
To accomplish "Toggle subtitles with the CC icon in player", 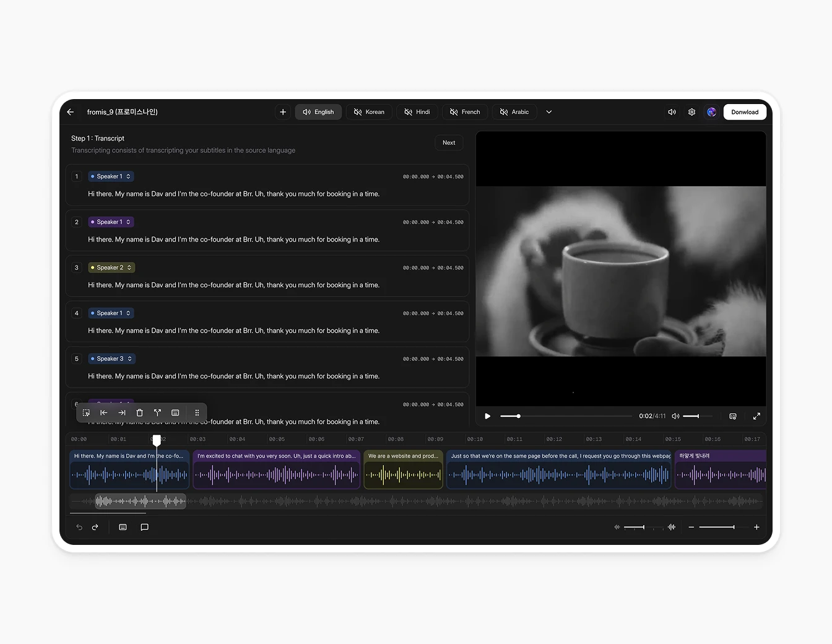I will [733, 416].
